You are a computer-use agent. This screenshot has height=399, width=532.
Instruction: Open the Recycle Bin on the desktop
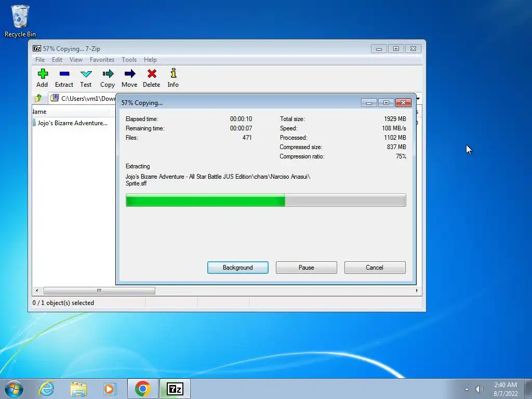point(20,21)
